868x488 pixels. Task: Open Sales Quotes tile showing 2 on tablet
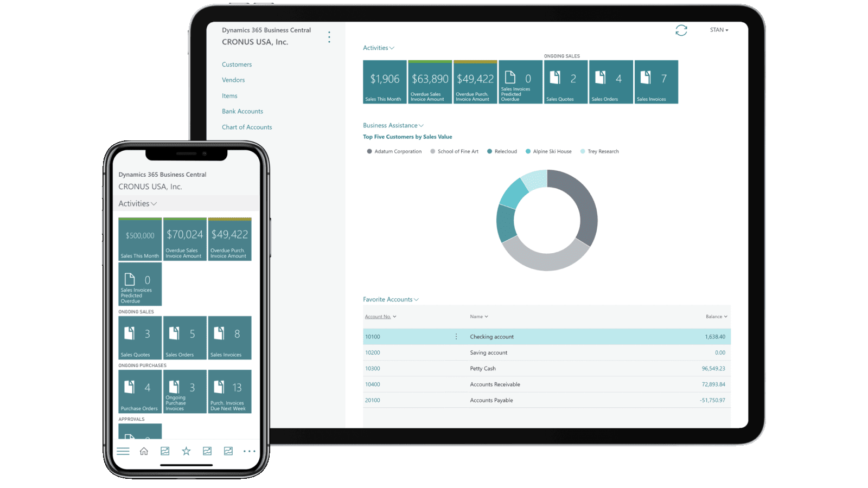[x=566, y=82]
